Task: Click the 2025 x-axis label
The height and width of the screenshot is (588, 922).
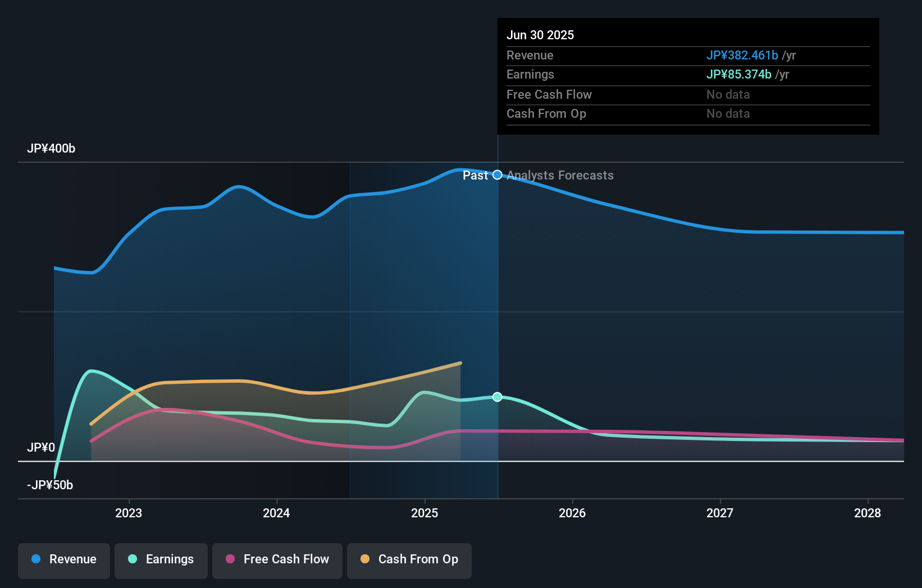Action: [425, 513]
